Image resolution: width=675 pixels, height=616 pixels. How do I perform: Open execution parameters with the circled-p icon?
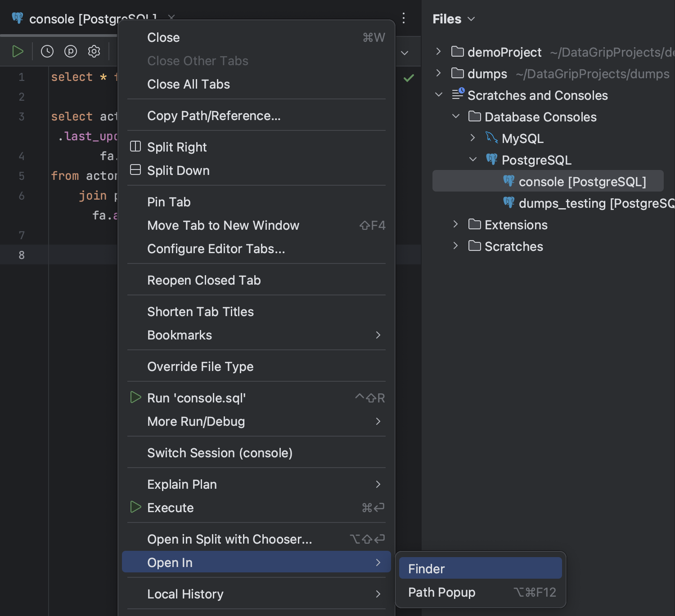[71, 51]
